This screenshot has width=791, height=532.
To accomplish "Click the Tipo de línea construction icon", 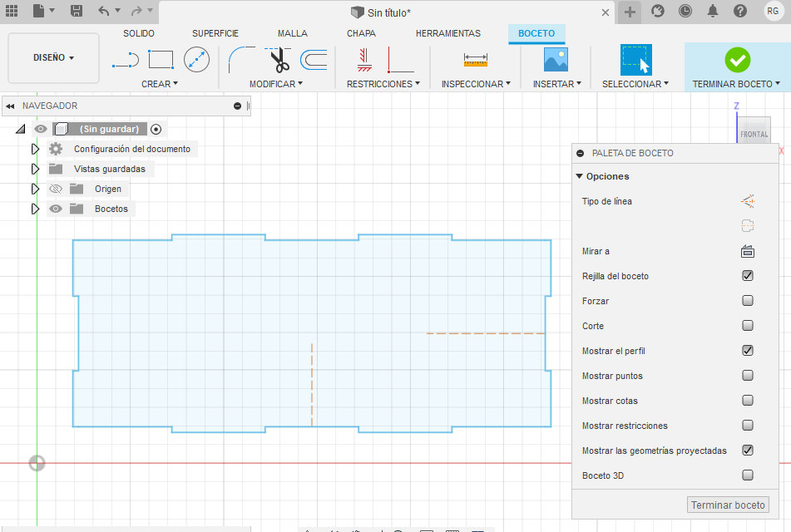I will click(x=748, y=201).
